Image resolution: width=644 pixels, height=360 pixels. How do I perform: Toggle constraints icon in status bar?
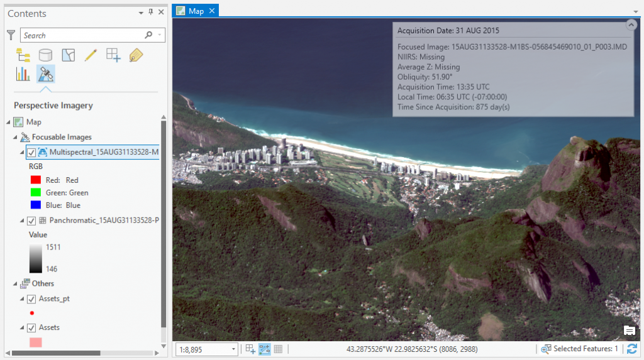[x=265, y=349]
